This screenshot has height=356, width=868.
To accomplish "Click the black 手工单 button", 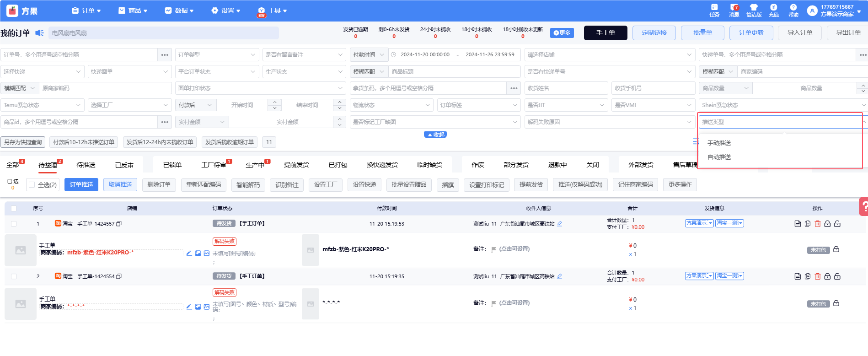I will 605,33.
